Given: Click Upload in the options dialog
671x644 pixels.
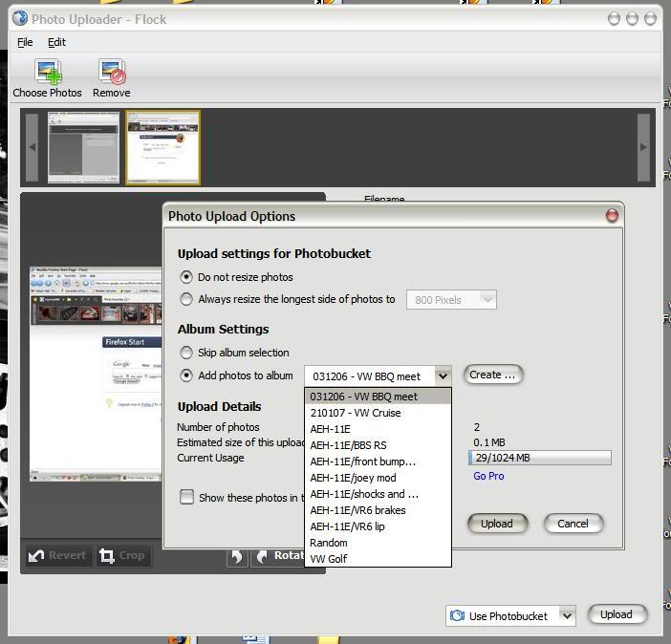Looking at the screenshot, I should click(x=497, y=524).
